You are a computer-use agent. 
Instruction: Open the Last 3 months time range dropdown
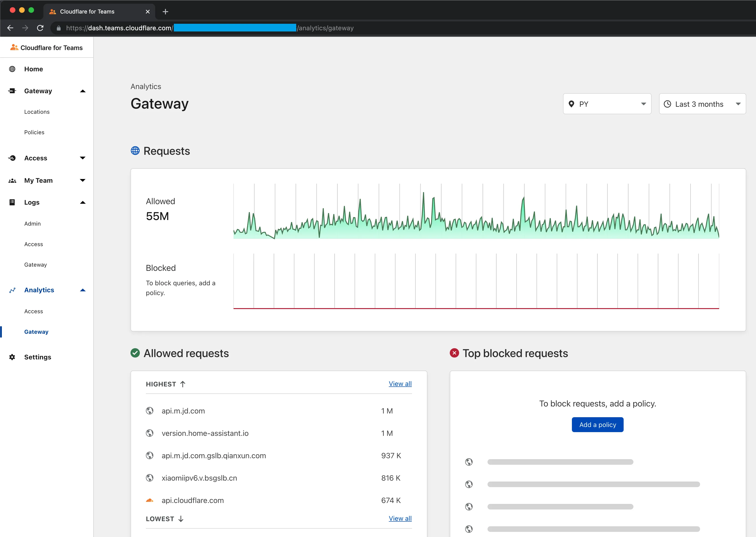(x=702, y=104)
